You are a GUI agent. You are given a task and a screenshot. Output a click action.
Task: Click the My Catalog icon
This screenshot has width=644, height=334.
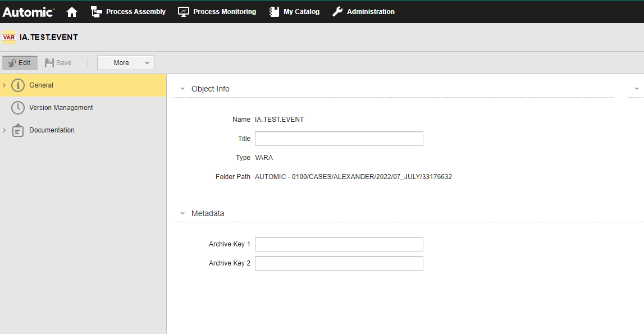[x=274, y=12]
